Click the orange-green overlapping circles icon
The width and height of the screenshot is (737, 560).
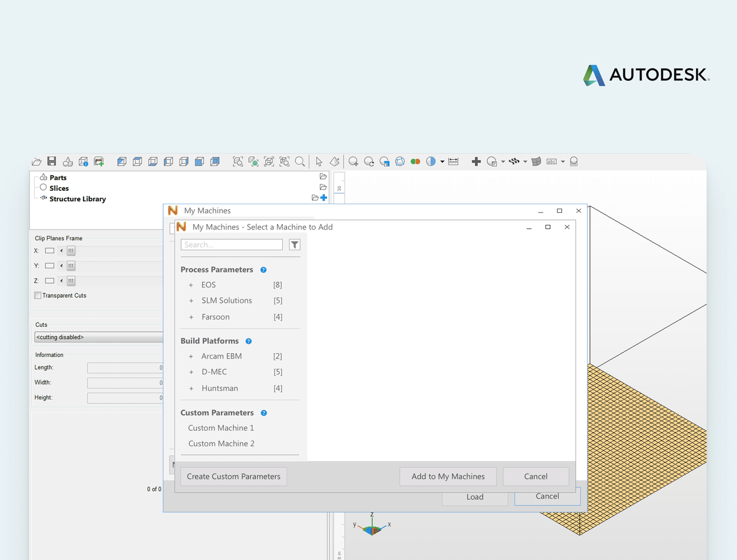pyautogui.click(x=415, y=162)
